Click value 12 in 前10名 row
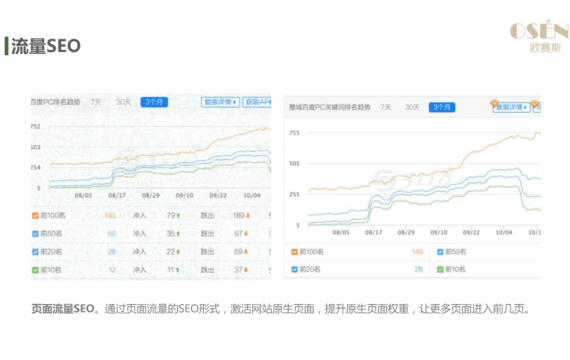Image resolution: width=570 pixels, height=360 pixels. pos(112,270)
